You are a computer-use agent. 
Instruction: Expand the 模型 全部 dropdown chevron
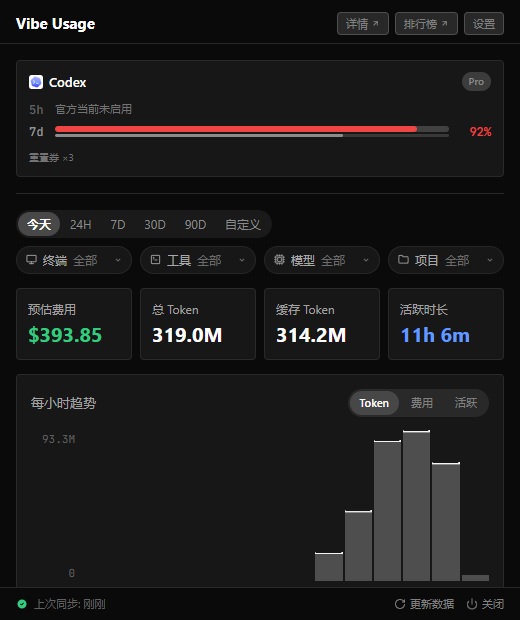tap(366, 260)
